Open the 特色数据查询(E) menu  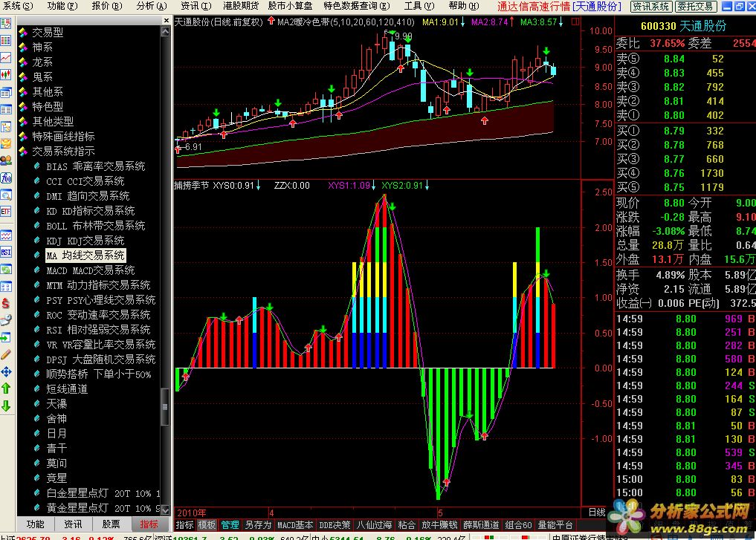tap(356, 6)
